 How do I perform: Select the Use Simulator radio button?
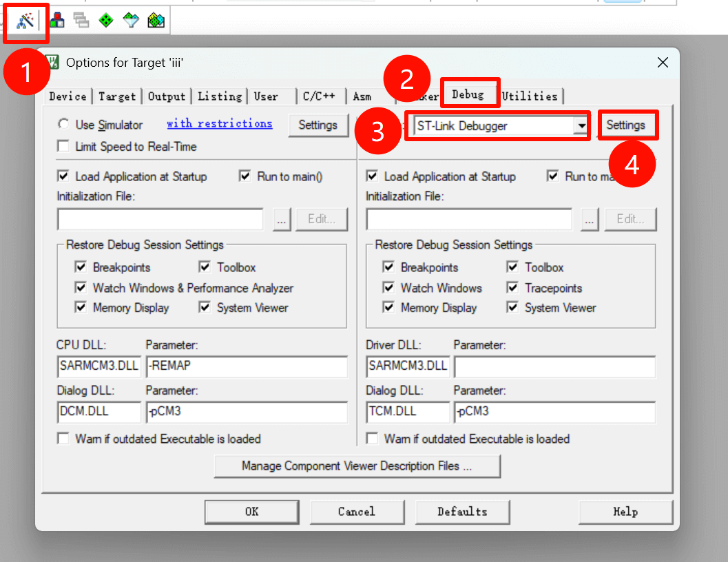coord(63,125)
